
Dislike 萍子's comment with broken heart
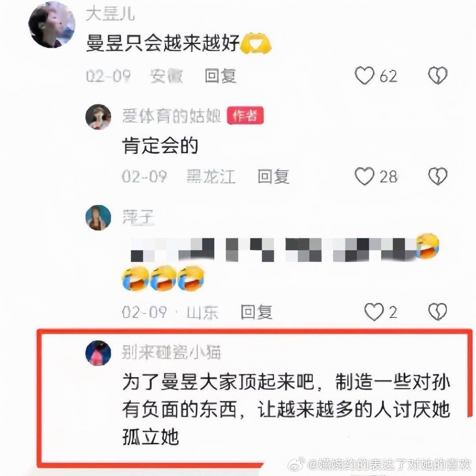[x=438, y=312]
